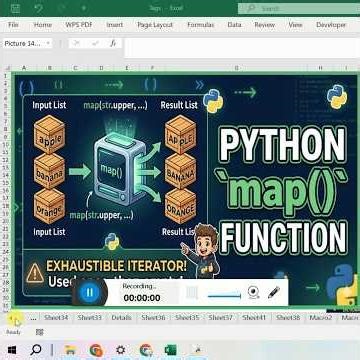Switch to the Sheet33 tab
The height and width of the screenshot is (360, 360).
pos(90,318)
